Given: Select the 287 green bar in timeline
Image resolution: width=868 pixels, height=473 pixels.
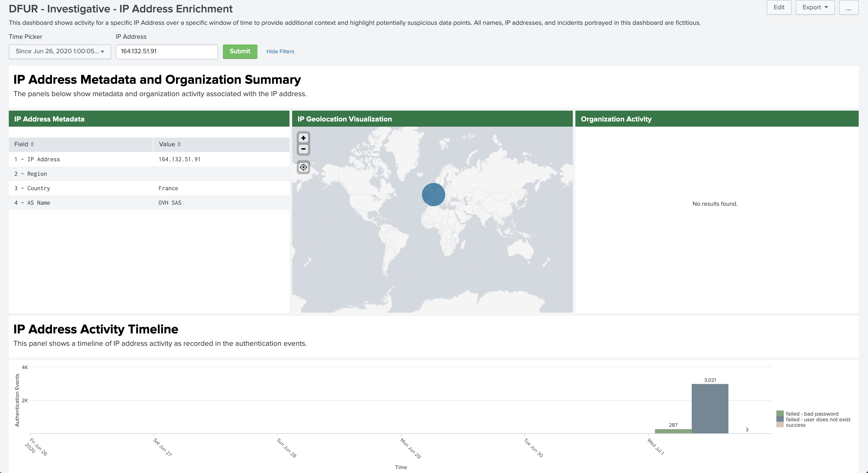Looking at the screenshot, I should point(673,431).
